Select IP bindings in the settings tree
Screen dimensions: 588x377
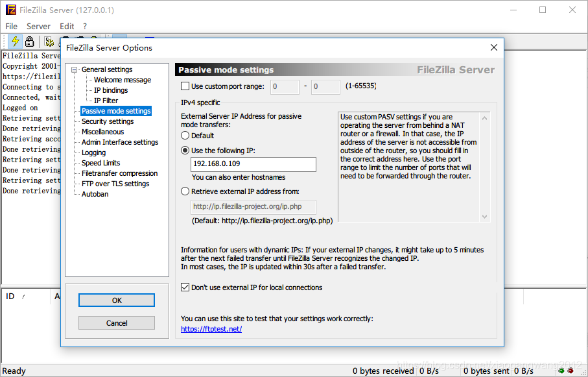[111, 90]
